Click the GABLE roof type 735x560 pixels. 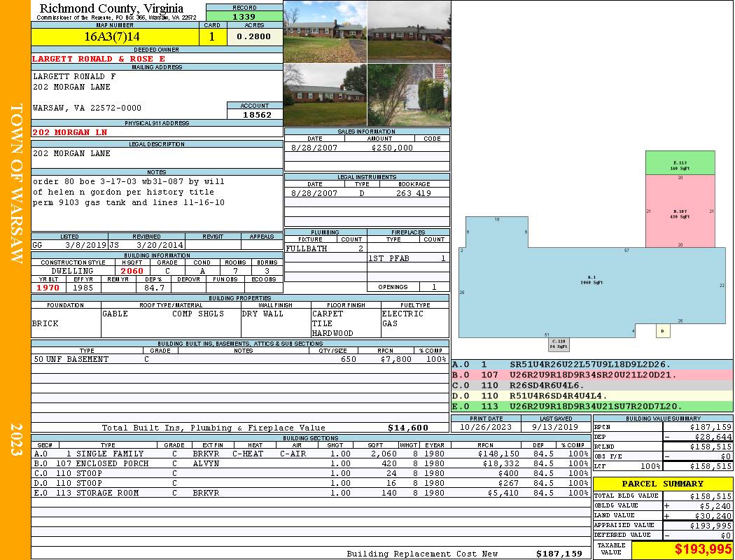(x=115, y=314)
